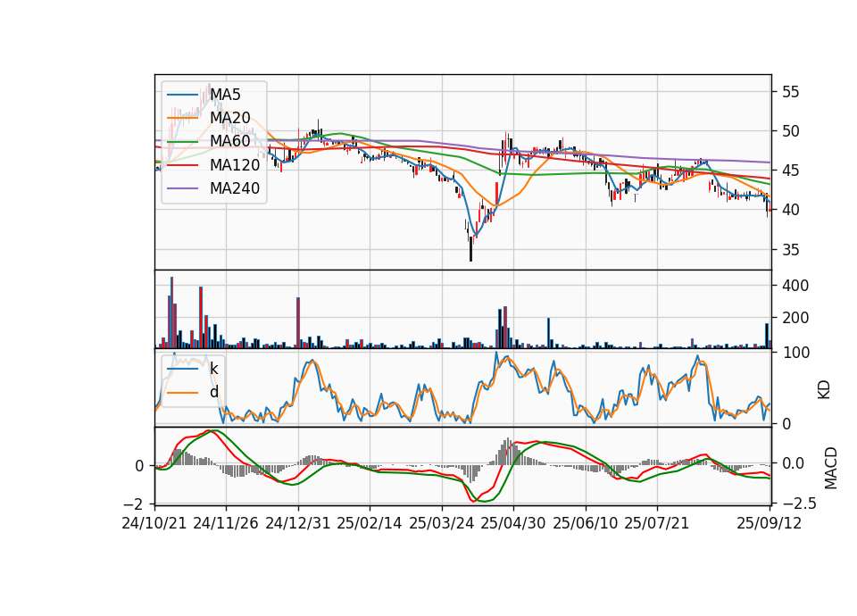Click the price axis value 55
Viewport: 857px width, 616px height.
coord(790,92)
